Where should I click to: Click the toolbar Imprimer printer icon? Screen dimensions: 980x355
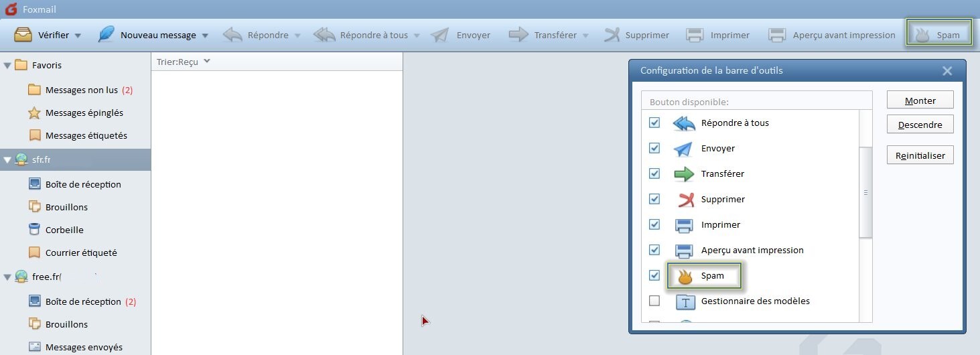(x=695, y=35)
